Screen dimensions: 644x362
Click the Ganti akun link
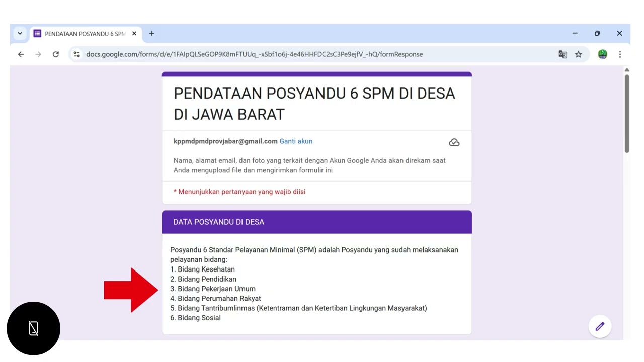tap(296, 141)
